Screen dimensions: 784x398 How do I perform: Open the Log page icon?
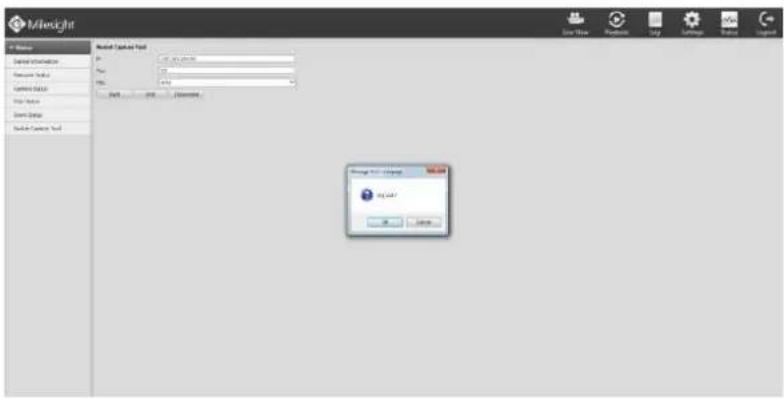(x=655, y=23)
